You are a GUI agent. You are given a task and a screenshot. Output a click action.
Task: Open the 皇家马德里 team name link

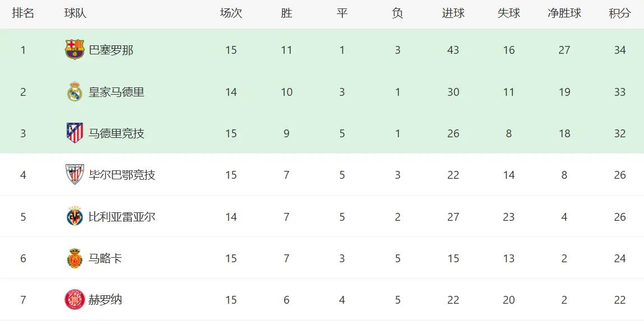[117, 92]
